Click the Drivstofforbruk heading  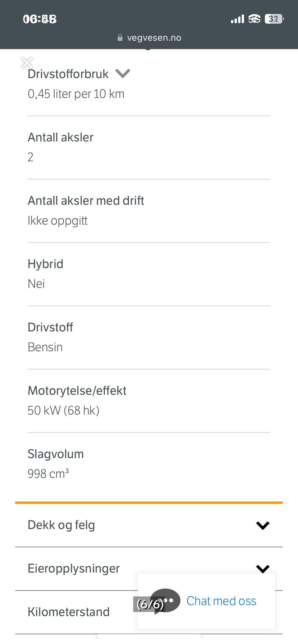coord(68,74)
